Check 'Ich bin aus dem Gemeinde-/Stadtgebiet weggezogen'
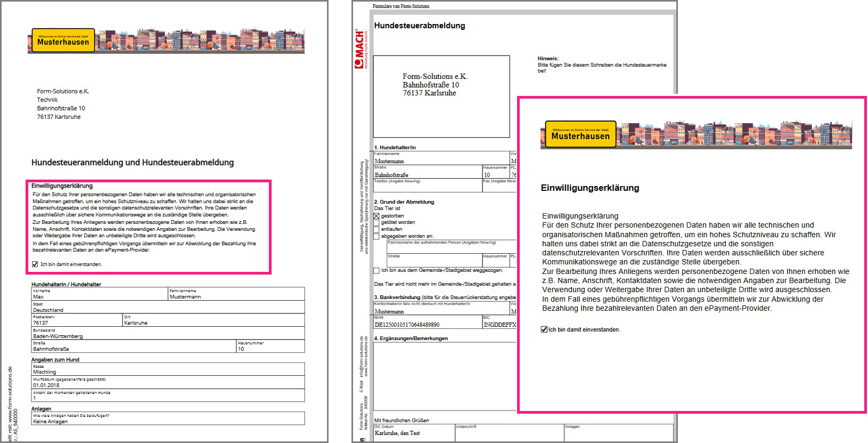Image resolution: width=868 pixels, height=443 pixels. point(376,270)
